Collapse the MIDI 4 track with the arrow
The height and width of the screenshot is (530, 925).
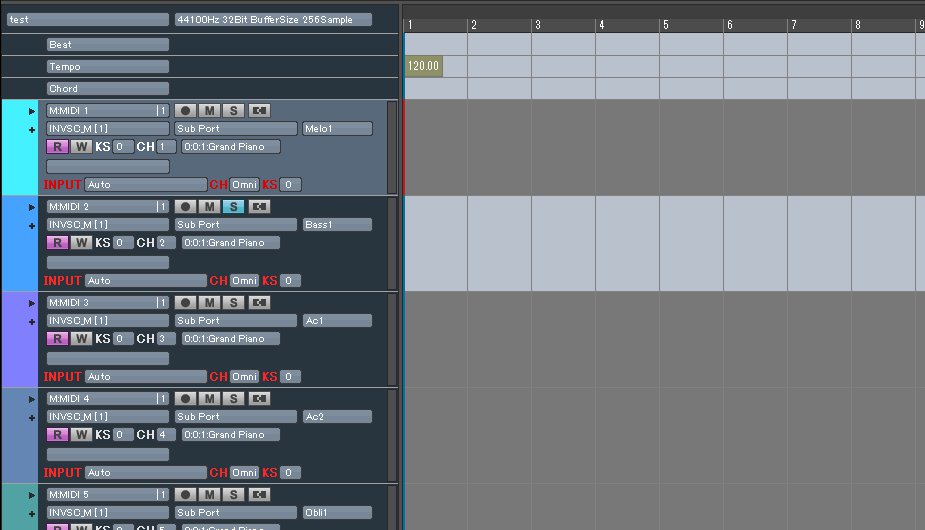pos(32,399)
